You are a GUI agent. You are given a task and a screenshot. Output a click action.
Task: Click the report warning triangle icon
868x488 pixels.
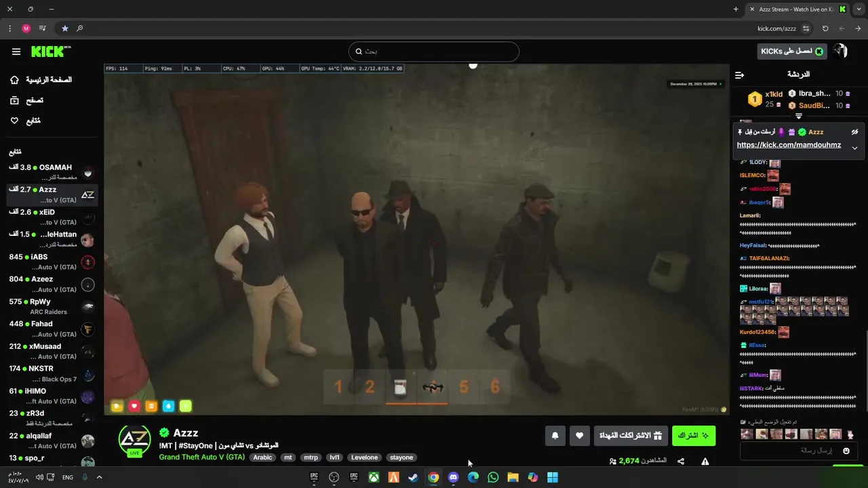click(705, 462)
